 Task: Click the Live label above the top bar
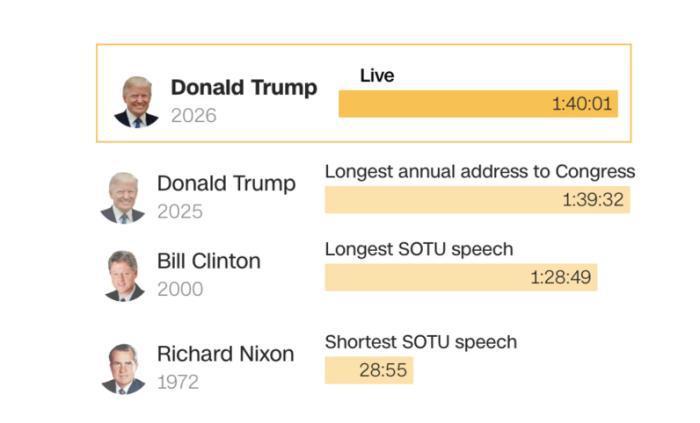tap(377, 76)
